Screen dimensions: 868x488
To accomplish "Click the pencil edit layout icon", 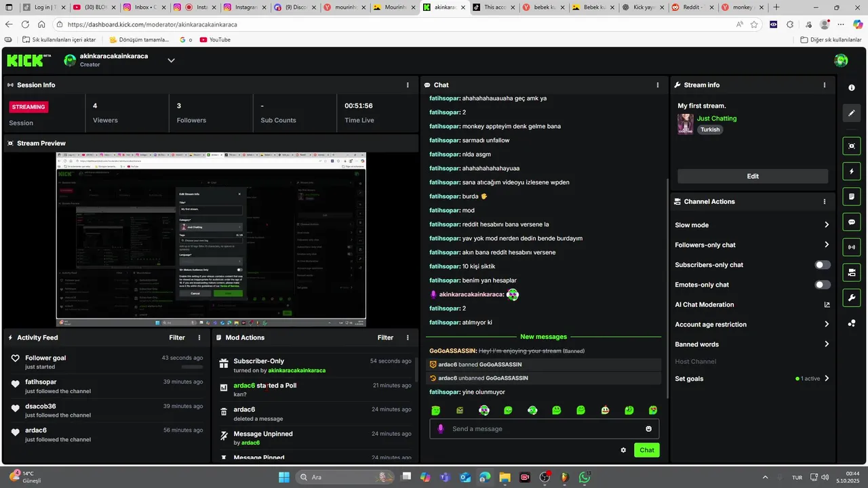I will pyautogui.click(x=852, y=113).
